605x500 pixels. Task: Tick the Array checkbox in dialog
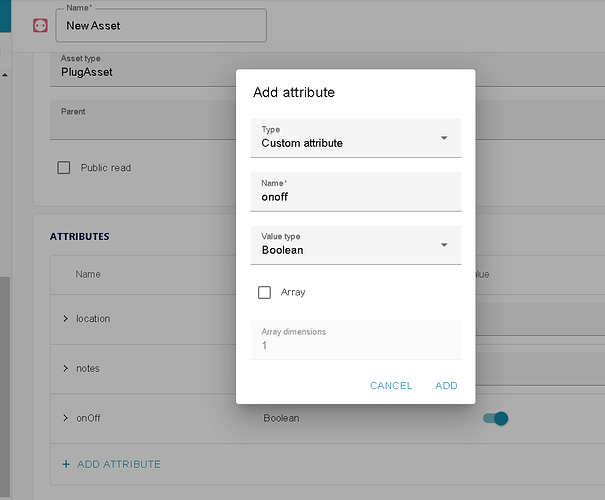click(265, 292)
